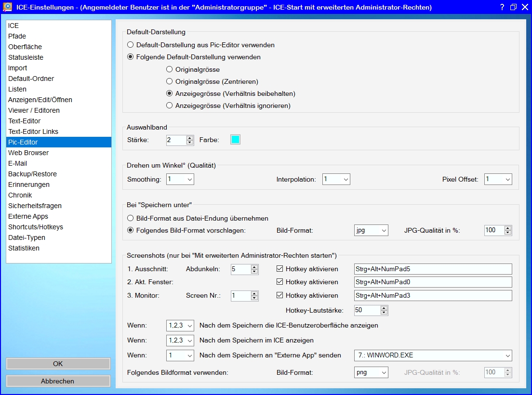Open the Listen settings category
Image resolution: width=532 pixels, height=395 pixels.
(59, 89)
